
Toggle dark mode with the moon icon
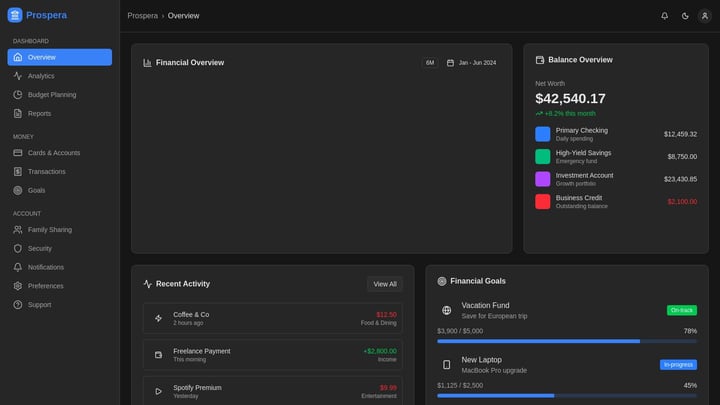[685, 16]
